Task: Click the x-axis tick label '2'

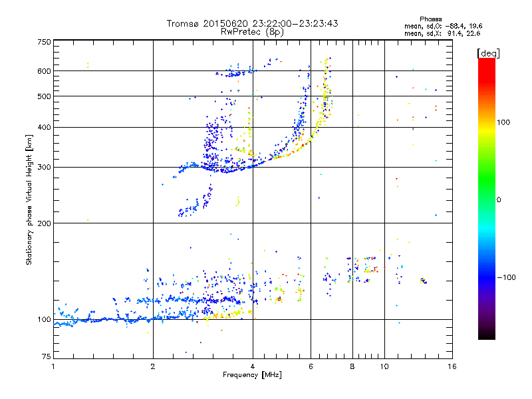Action: [x=153, y=367]
